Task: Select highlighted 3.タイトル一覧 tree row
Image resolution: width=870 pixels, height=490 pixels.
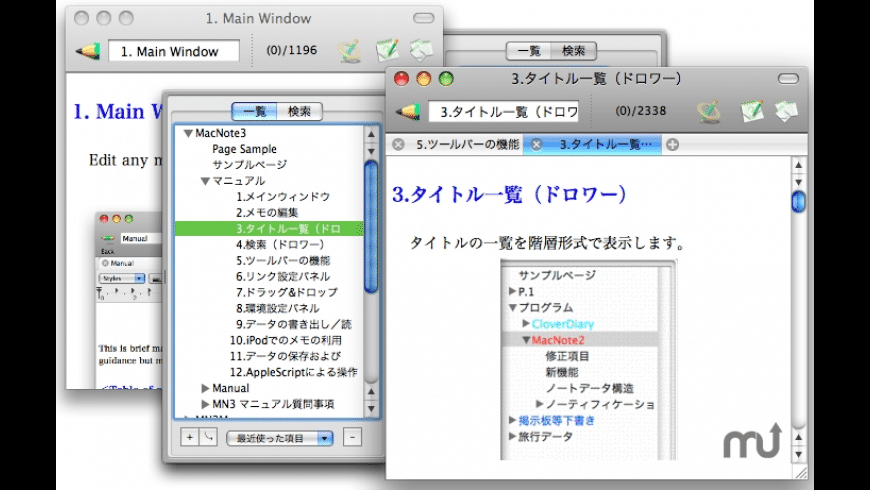Action: pyautogui.click(x=269, y=229)
